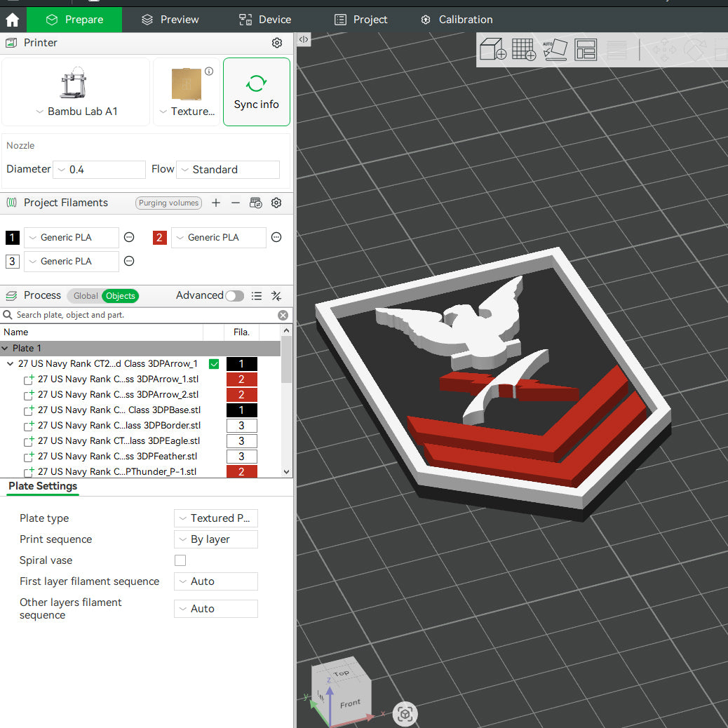
Task: Switch process view to Objects
Action: [120, 296]
